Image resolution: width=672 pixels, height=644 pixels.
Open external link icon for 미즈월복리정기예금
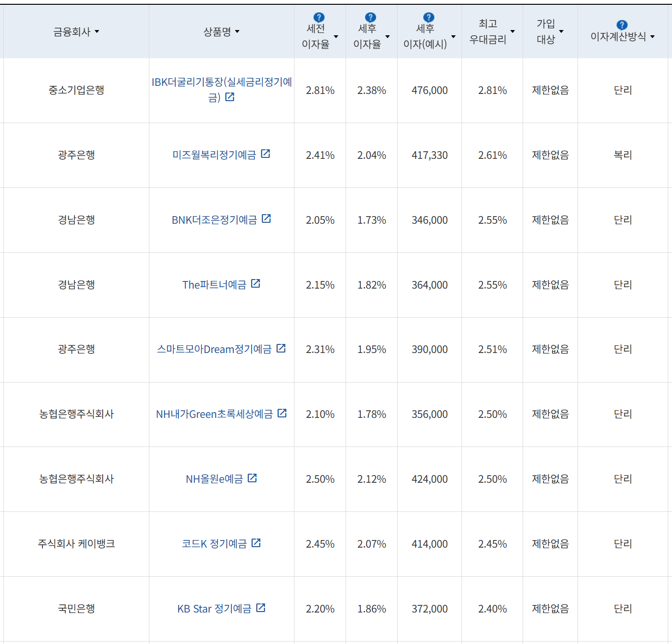pyautogui.click(x=266, y=154)
